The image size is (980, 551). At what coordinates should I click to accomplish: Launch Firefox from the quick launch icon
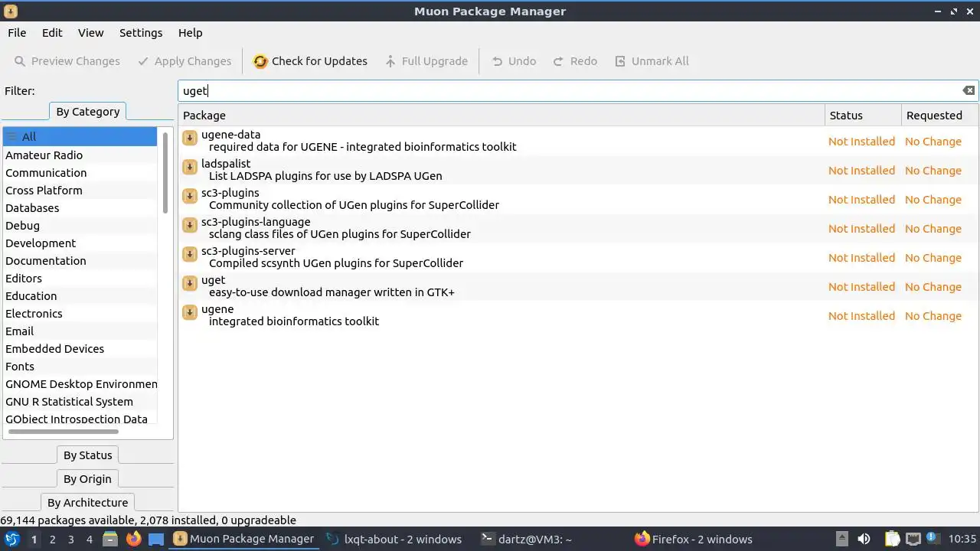point(133,540)
